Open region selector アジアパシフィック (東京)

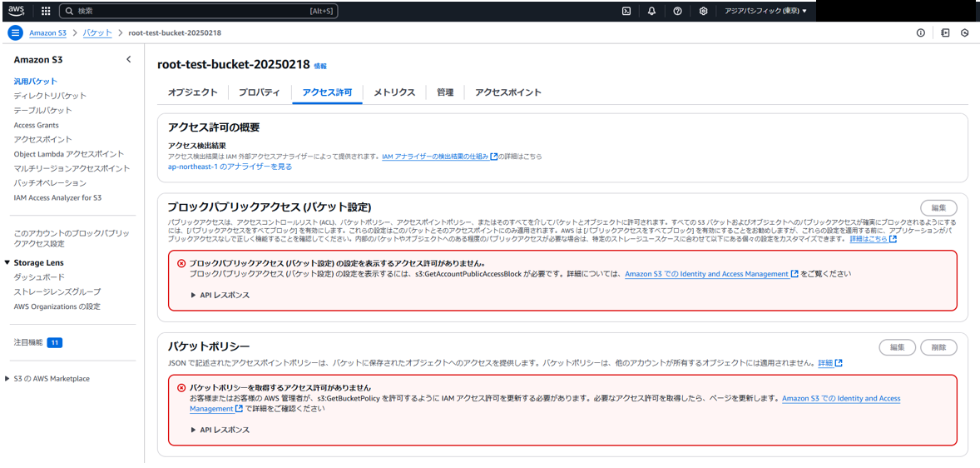pos(765,11)
